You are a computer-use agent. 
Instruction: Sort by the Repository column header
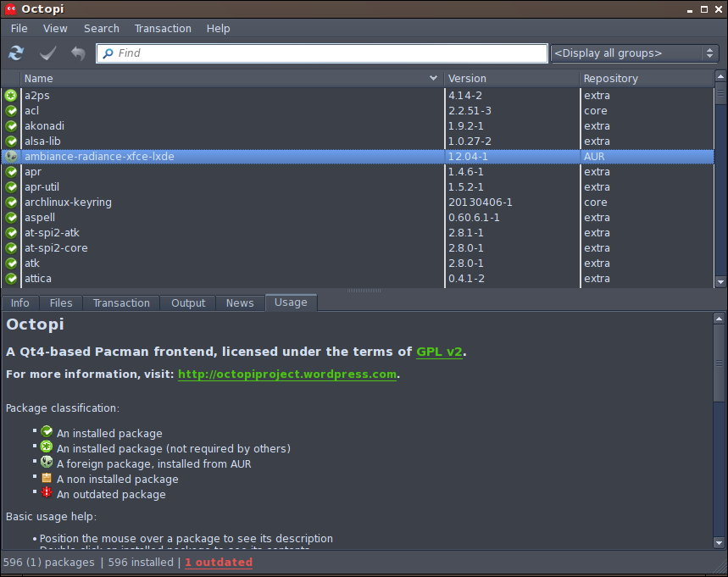click(647, 79)
